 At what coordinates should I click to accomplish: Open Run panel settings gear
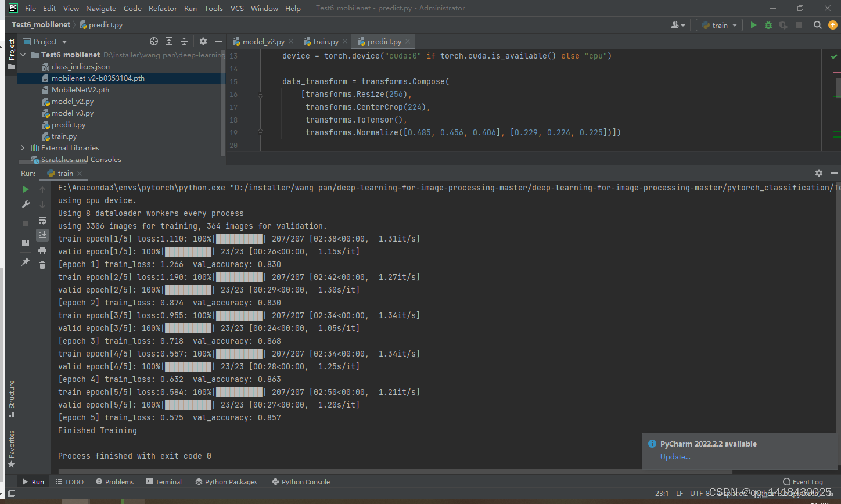[819, 173]
